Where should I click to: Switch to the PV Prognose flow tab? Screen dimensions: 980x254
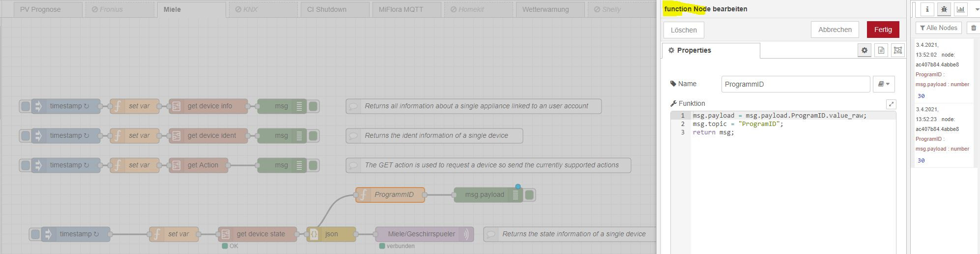tap(40, 9)
